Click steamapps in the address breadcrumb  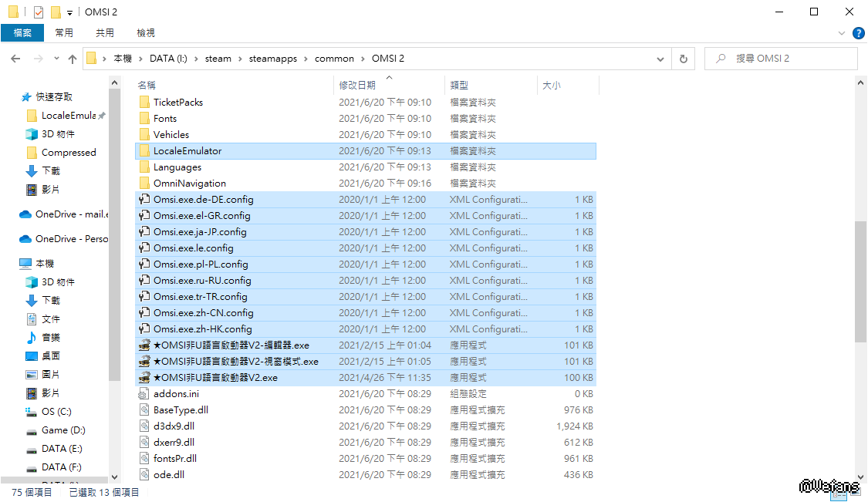(273, 59)
